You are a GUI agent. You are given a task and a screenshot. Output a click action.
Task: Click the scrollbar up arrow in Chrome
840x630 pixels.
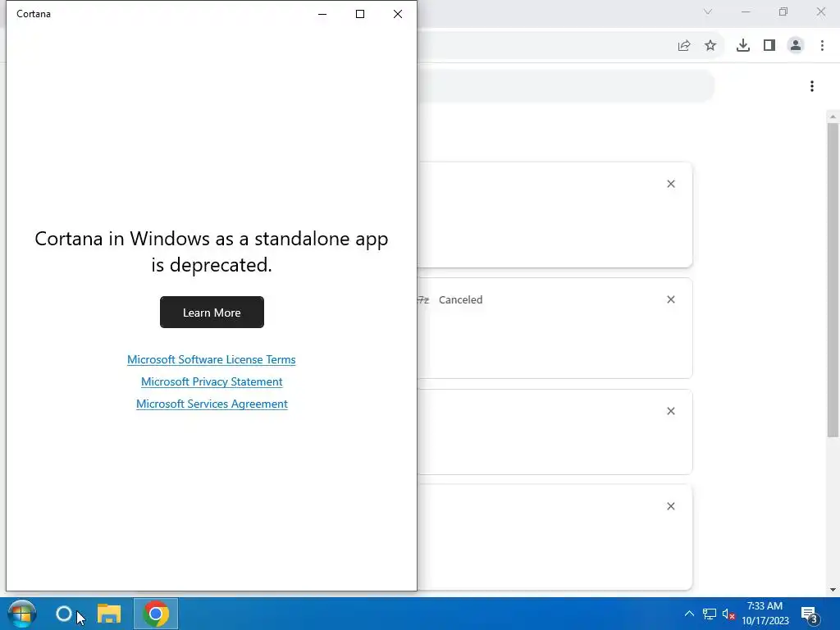pos(833,116)
